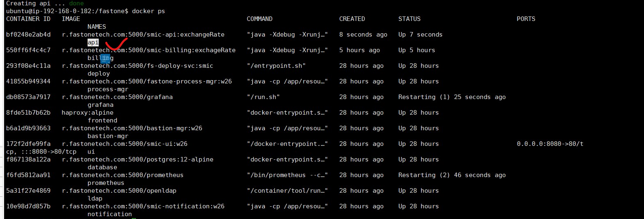Select container ID f867138a122a
The height and width of the screenshot is (219, 644).
[x=28, y=159]
